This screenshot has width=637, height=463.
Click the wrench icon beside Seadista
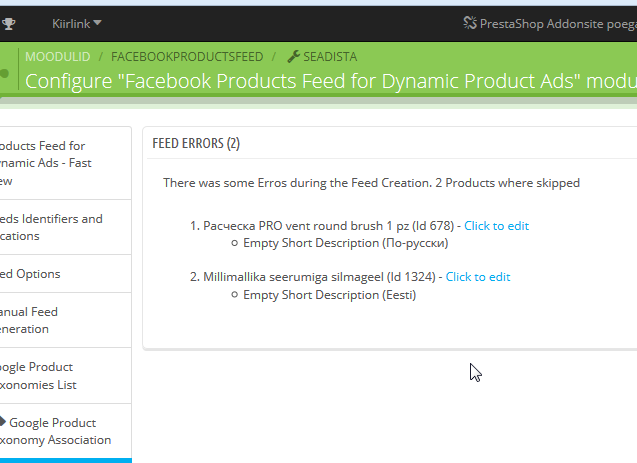click(293, 57)
